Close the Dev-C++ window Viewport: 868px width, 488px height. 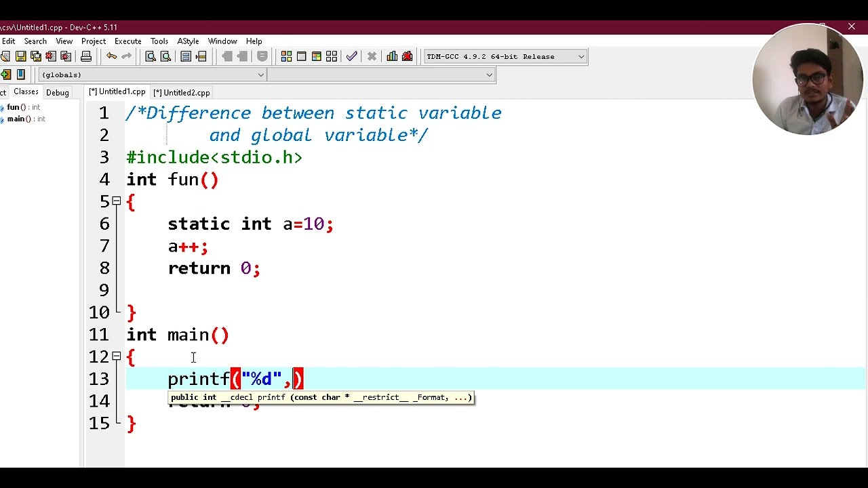pyautogui.click(x=852, y=27)
